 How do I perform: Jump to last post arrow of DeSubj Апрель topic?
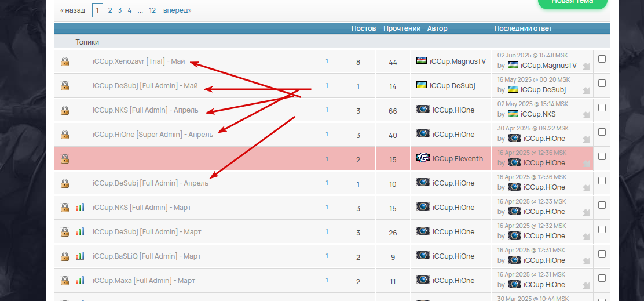587,187
